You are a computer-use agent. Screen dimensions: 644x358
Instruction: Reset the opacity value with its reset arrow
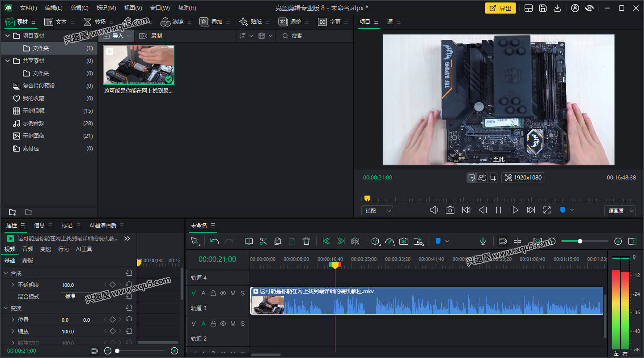pos(129,285)
